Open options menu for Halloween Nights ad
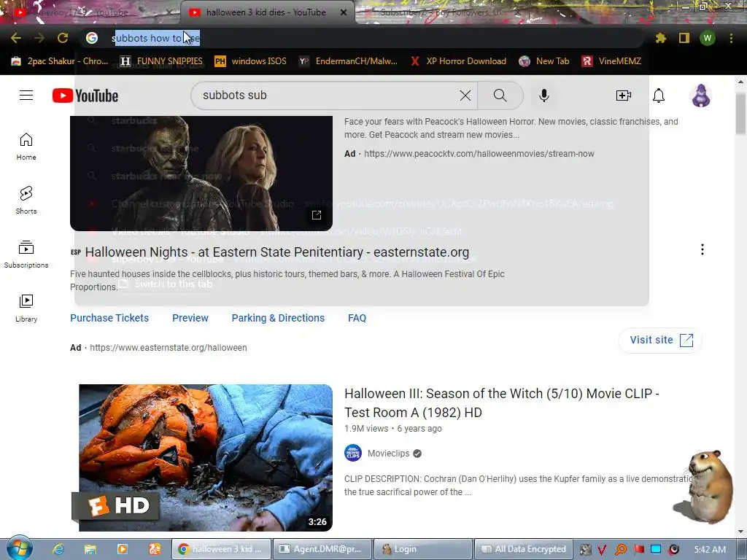The height and width of the screenshot is (560, 747). click(703, 249)
